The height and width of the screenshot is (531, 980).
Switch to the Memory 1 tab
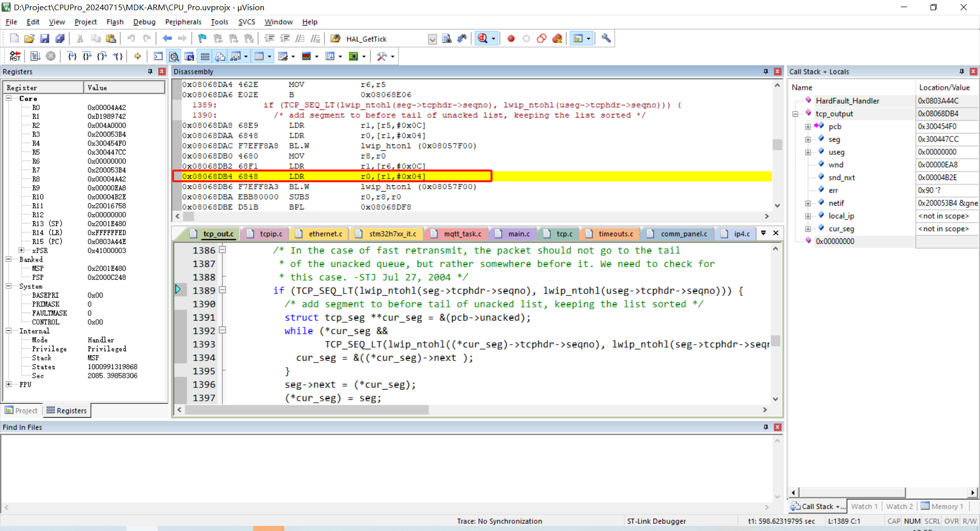942,506
